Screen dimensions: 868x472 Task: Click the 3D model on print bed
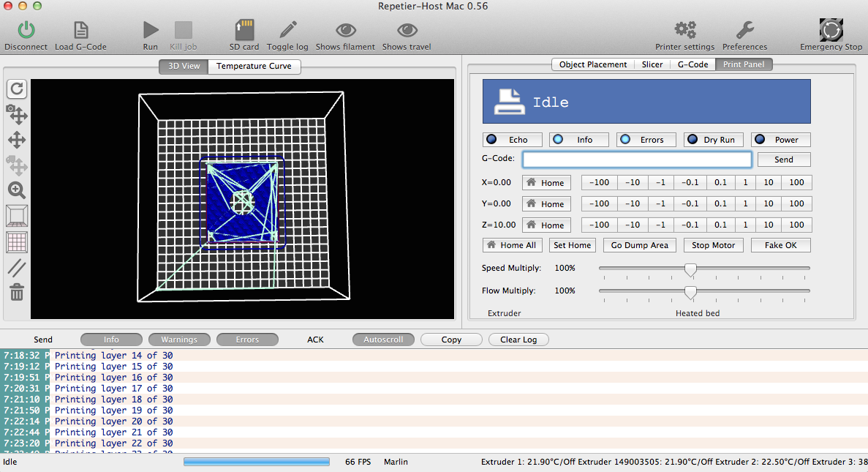(x=243, y=202)
